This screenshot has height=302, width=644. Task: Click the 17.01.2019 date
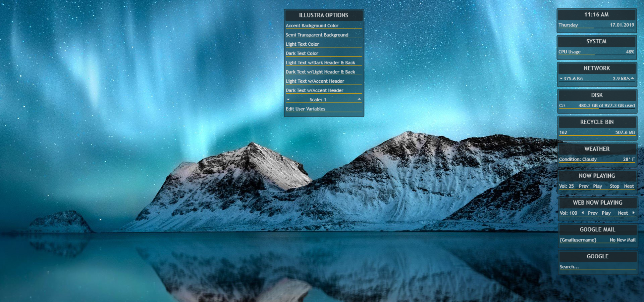click(622, 25)
